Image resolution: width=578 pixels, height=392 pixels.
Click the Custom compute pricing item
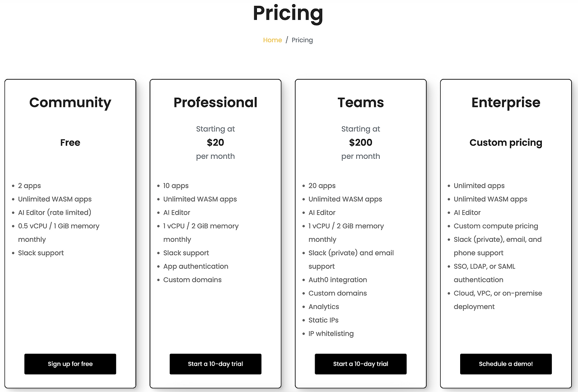496,226
